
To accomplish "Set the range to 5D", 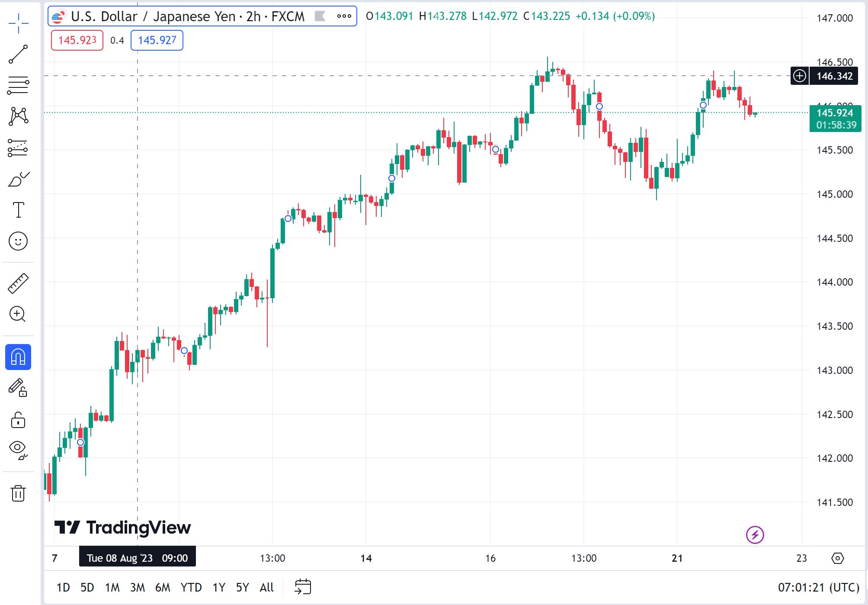I will (x=87, y=587).
